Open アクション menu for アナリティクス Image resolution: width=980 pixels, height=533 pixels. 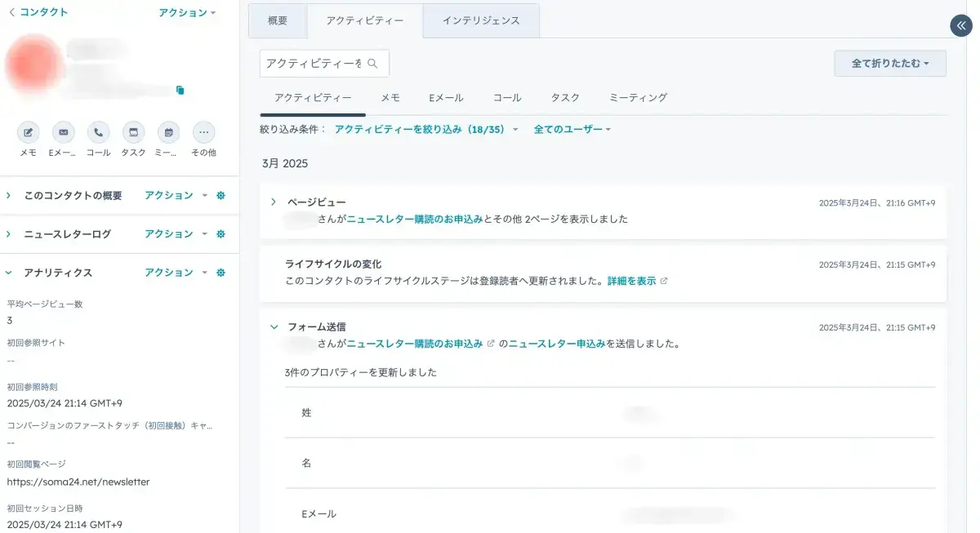176,273
